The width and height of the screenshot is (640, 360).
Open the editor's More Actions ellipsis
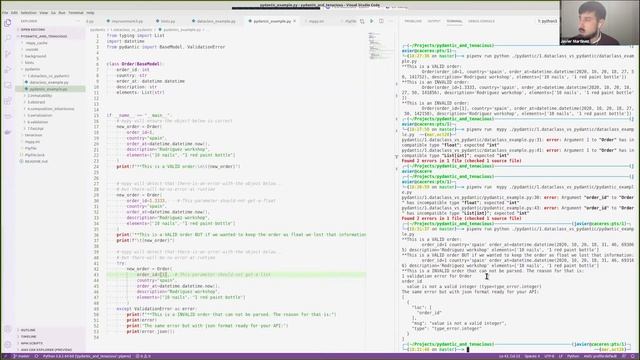(x=390, y=21)
